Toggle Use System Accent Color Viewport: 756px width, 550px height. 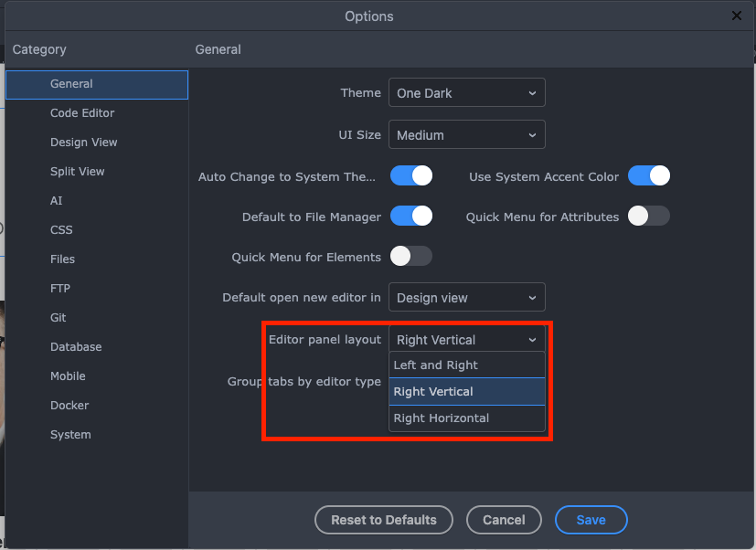point(648,175)
